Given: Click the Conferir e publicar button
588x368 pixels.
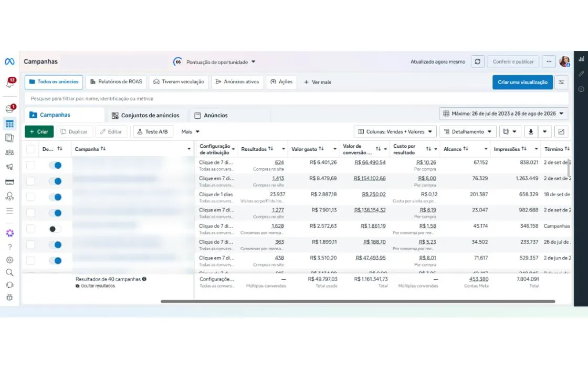Looking at the screenshot, I should 513,62.
